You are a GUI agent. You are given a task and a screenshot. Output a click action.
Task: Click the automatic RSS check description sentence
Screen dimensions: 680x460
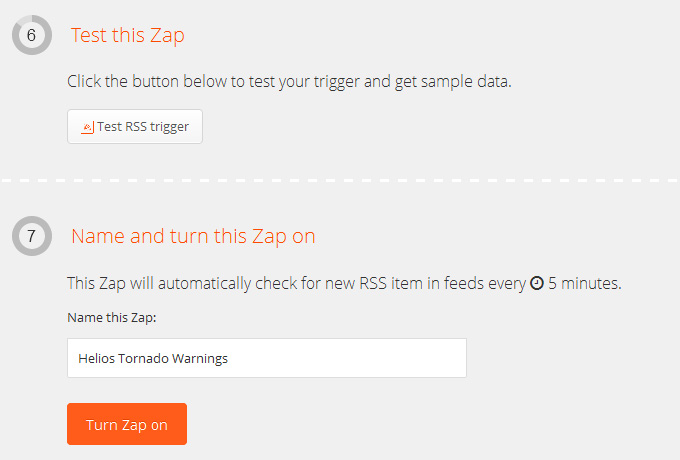pos(344,284)
